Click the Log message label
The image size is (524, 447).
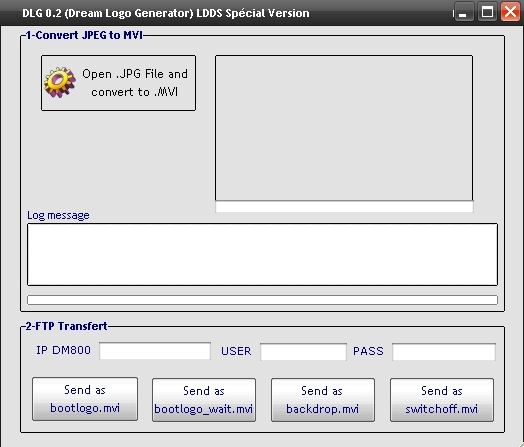pyautogui.click(x=58, y=215)
